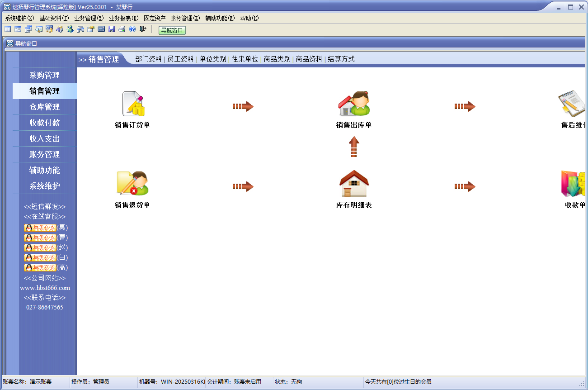Open the 商品类别 link
This screenshot has width=588, height=390.
point(277,59)
